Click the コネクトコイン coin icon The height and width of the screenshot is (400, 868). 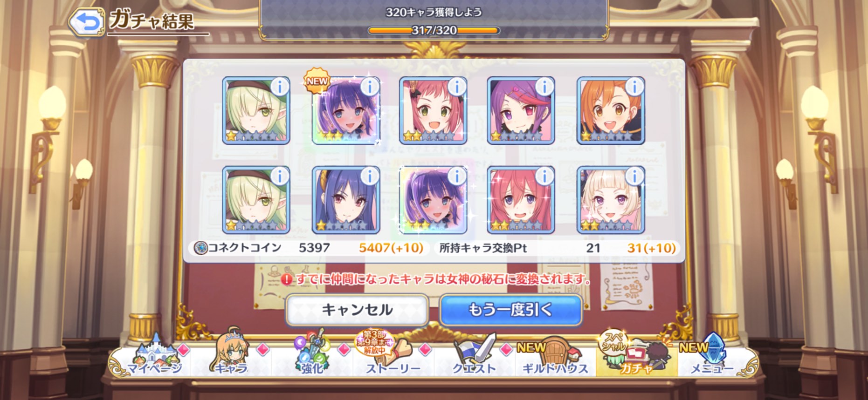point(200,248)
